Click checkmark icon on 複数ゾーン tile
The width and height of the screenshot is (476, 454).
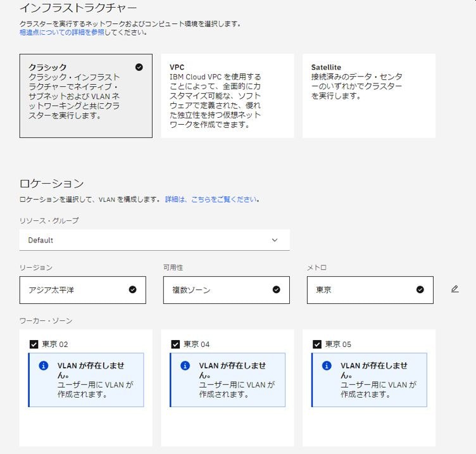276,289
